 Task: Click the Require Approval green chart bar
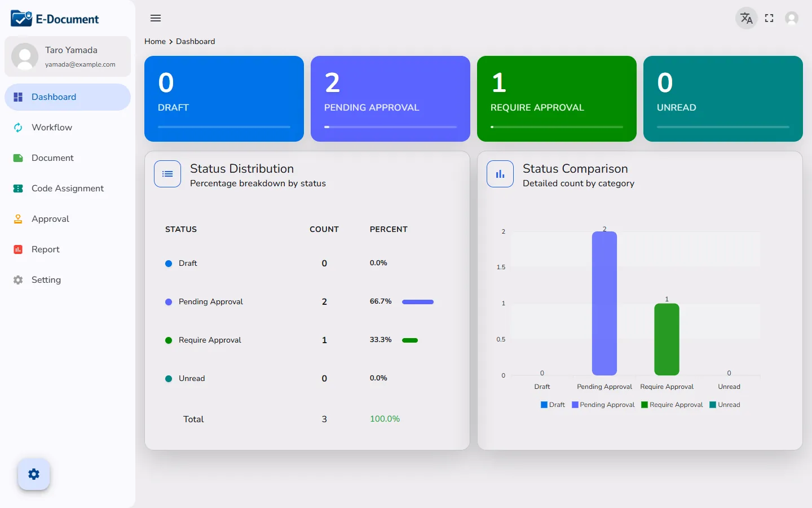[x=667, y=339]
